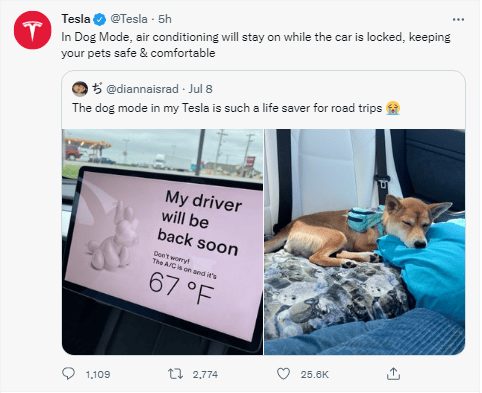Click the 25.6K likes count
Viewport: 482px width, 393px height.
314,375
